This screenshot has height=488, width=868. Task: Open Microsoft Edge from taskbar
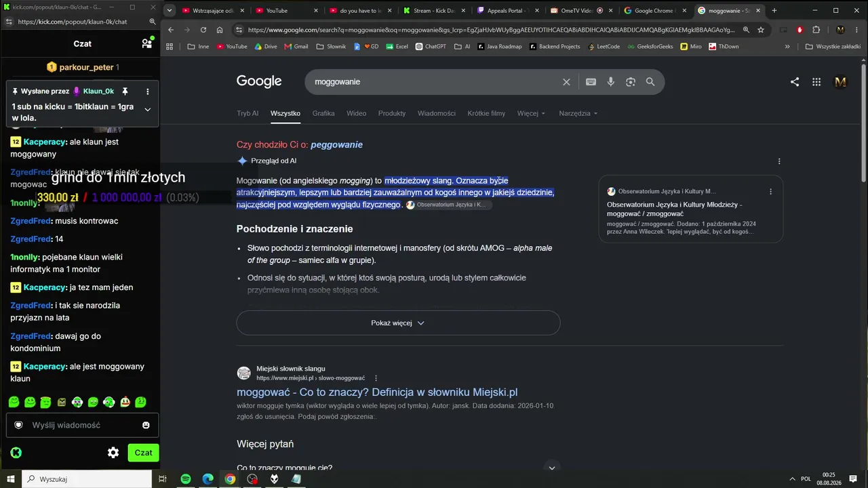tap(208, 479)
